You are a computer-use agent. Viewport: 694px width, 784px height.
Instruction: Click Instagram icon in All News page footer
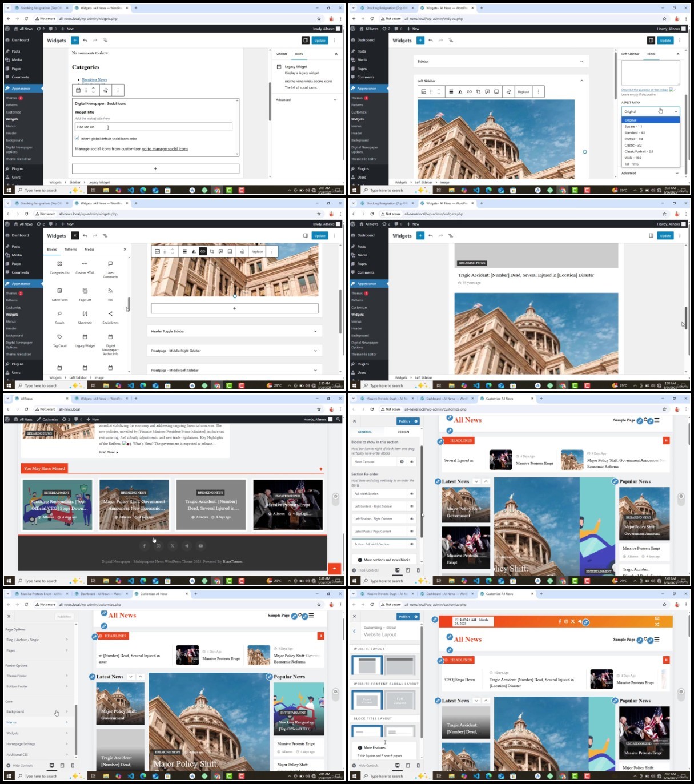158,546
